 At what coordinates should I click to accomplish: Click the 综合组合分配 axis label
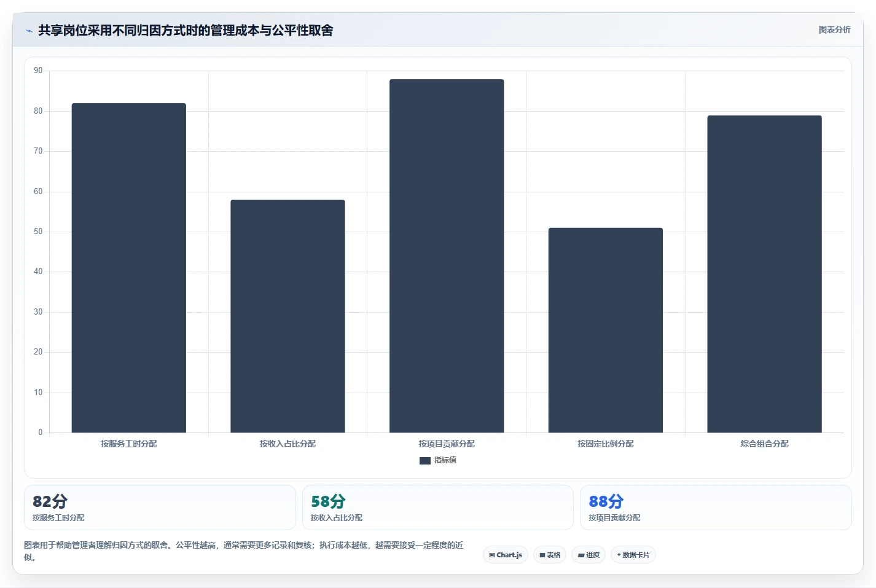(x=764, y=444)
